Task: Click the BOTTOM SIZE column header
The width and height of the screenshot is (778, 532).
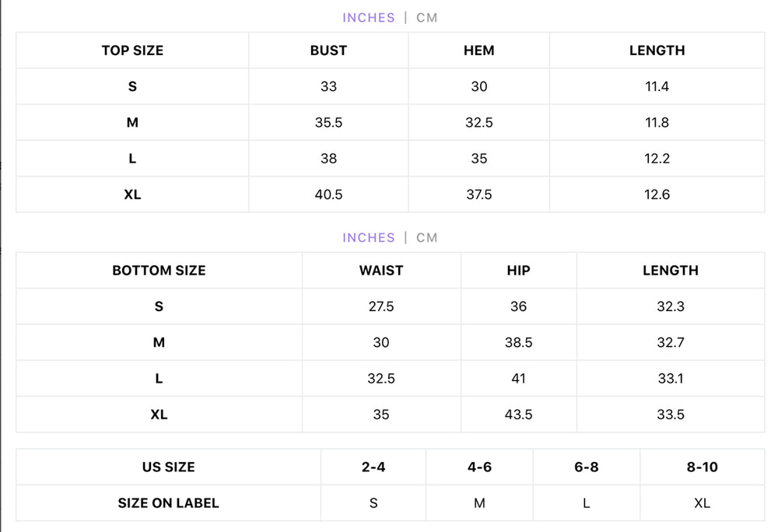Action: coord(159,271)
